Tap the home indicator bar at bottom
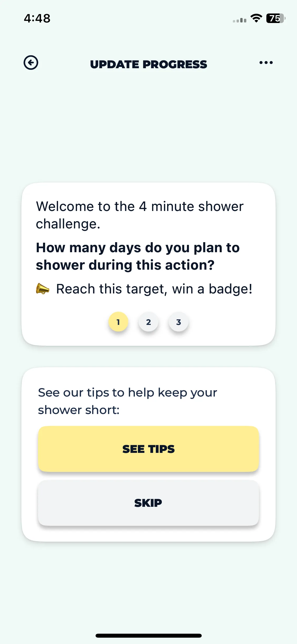 [149, 636]
